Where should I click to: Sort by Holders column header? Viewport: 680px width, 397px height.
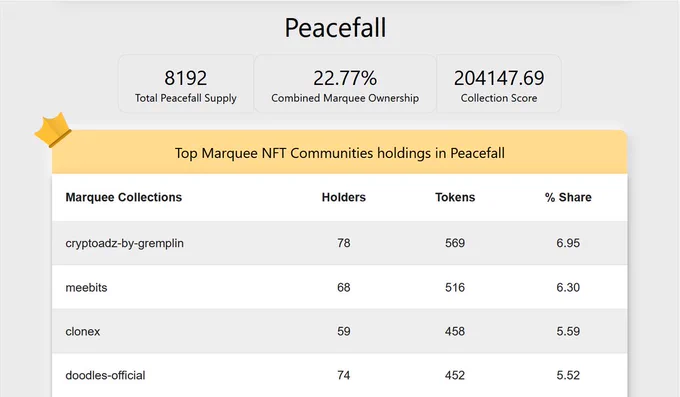coord(343,197)
